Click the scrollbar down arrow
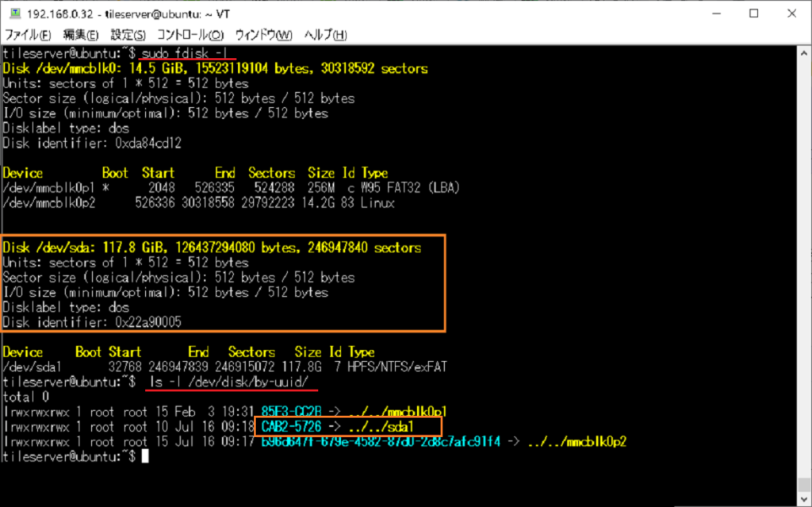Screen dimensions: 812x507 pyautogui.click(x=802, y=497)
